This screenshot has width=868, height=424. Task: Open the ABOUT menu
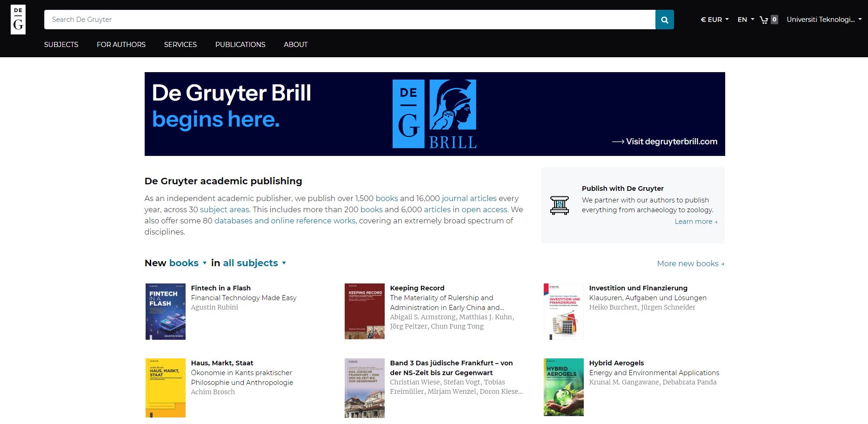(x=296, y=45)
